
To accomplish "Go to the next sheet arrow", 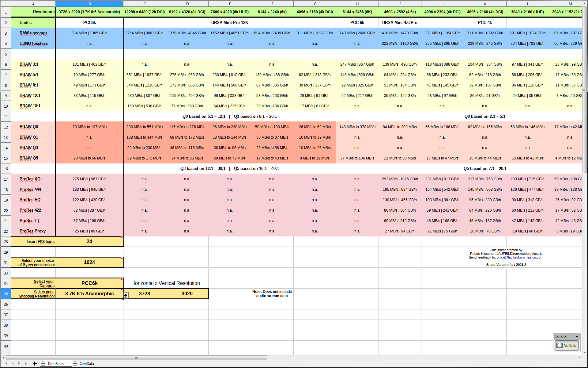I will (x=19, y=363).
